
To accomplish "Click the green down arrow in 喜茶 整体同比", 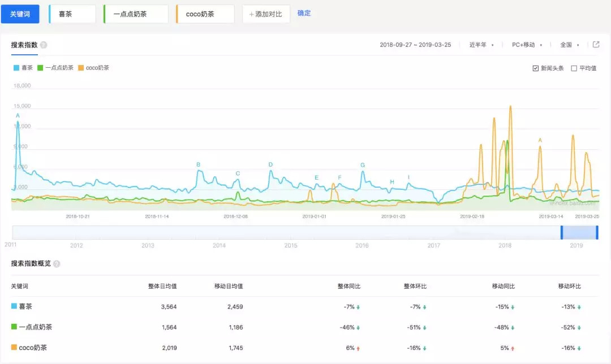I will (x=358, y=307).
